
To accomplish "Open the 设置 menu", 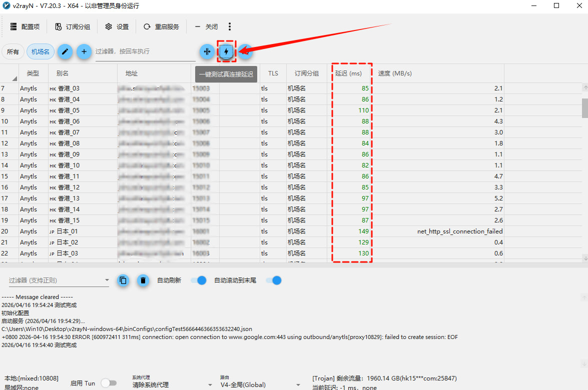I will (x=117, y=26).
